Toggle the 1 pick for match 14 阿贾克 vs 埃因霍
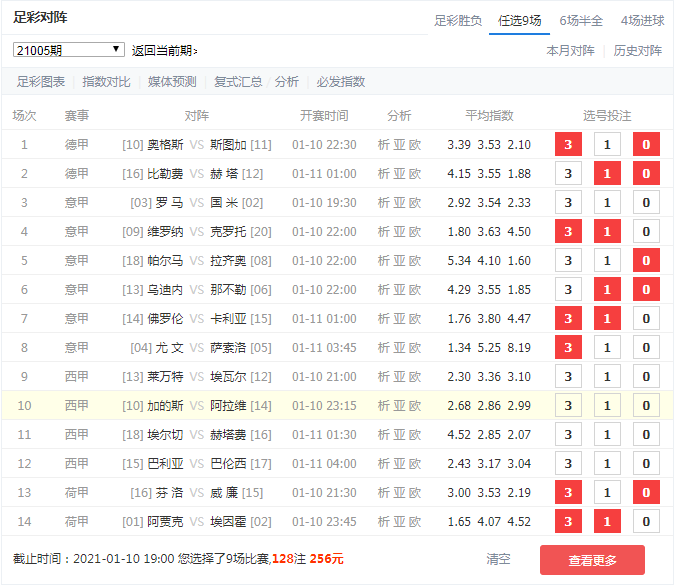677x587 pixels. (x=607, y=522)
